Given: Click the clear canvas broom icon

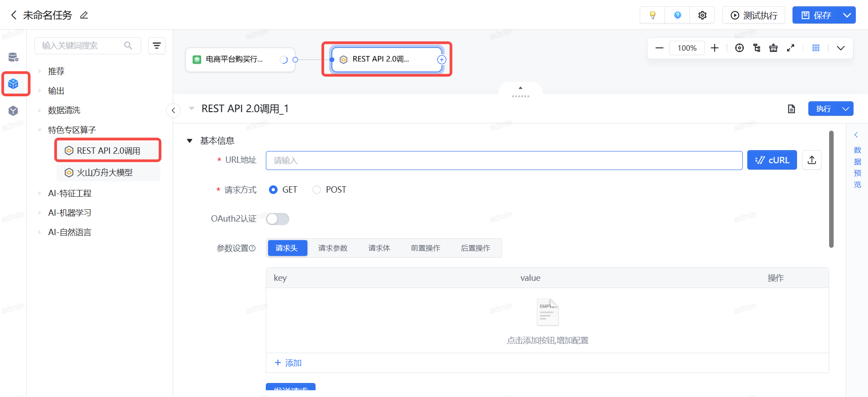Looking at the screenshot, I should [x=774, y=48].
